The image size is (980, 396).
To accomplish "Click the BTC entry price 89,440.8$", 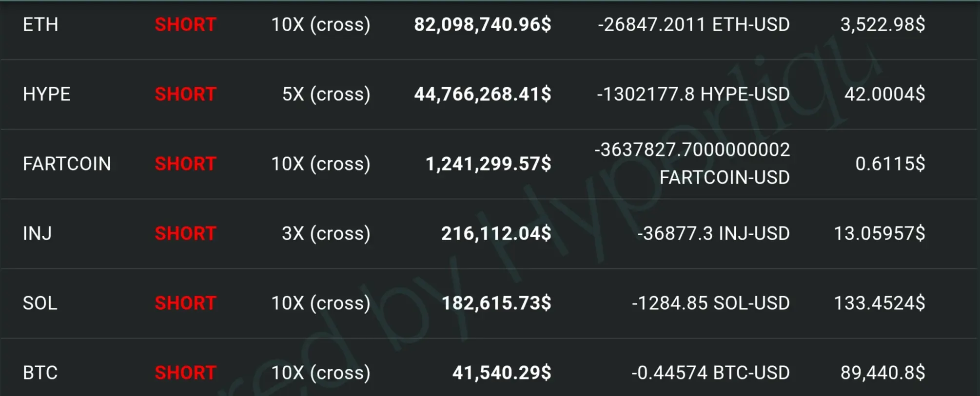I will point(882,373).
